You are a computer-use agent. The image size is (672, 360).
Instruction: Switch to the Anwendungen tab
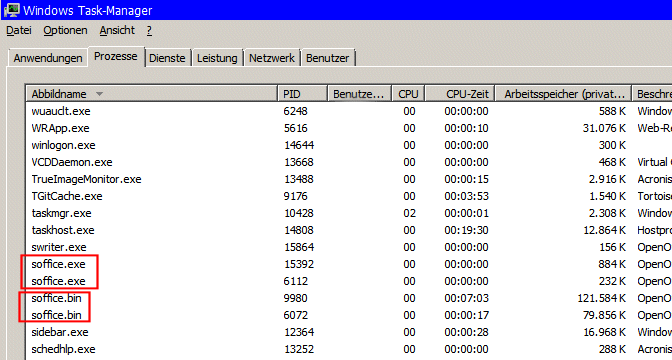pyautogui.click(x=48, y=58)
